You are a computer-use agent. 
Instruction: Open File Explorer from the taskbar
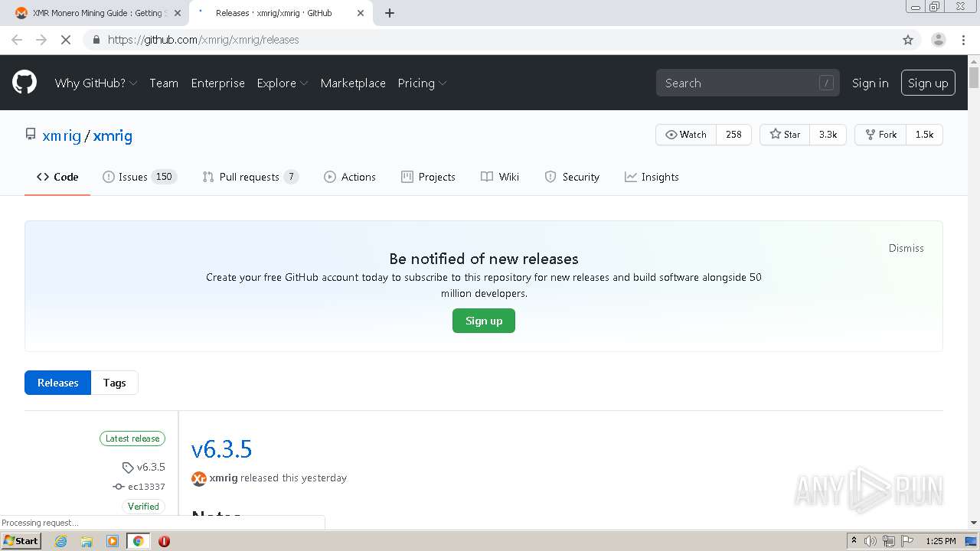click(87, 541)
